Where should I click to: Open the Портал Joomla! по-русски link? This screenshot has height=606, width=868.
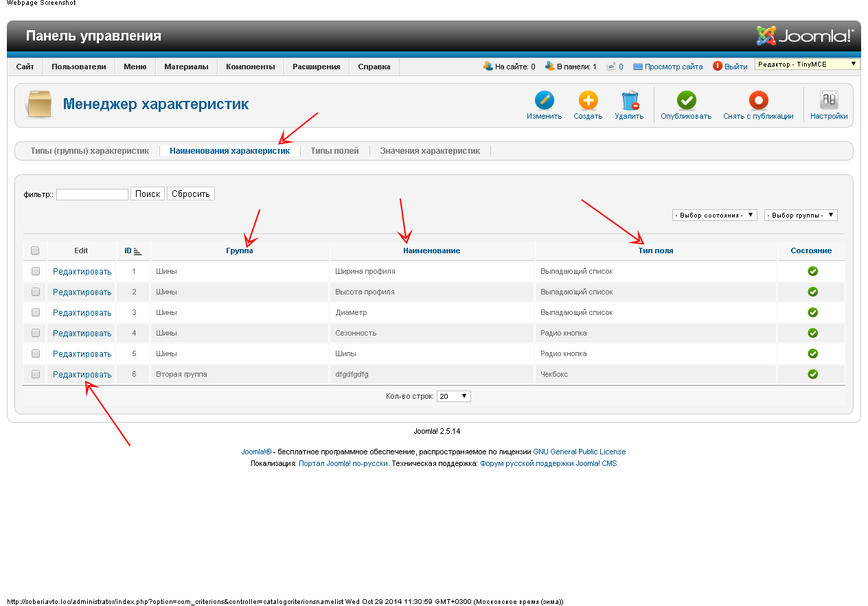tap(343, 463)
